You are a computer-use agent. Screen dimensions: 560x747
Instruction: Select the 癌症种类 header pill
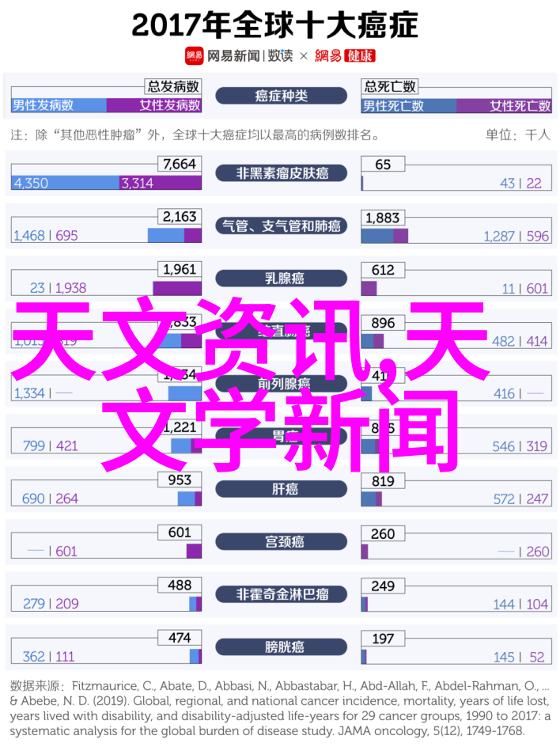click(x=282, y=96)
